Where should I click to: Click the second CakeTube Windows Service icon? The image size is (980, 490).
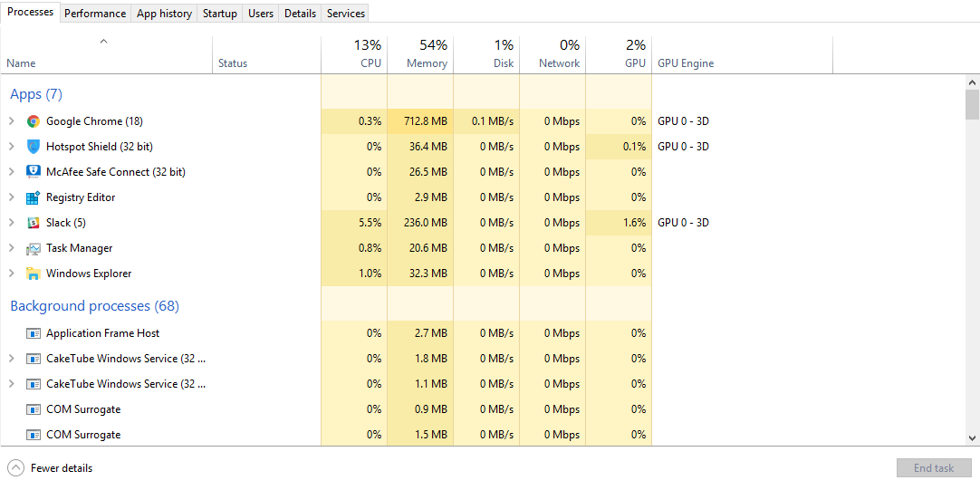[x=34, y=384]
